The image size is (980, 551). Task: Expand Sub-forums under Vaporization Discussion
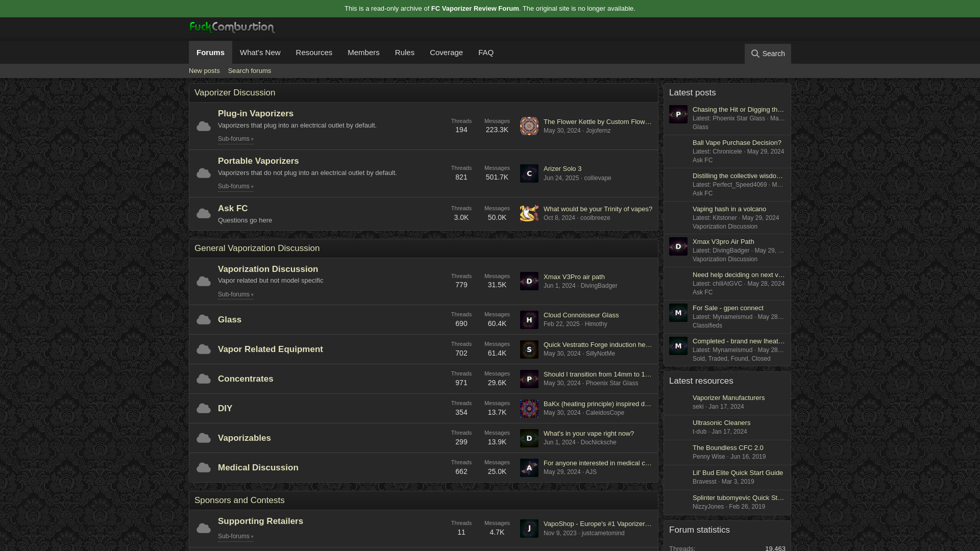(x=235, y=294)
